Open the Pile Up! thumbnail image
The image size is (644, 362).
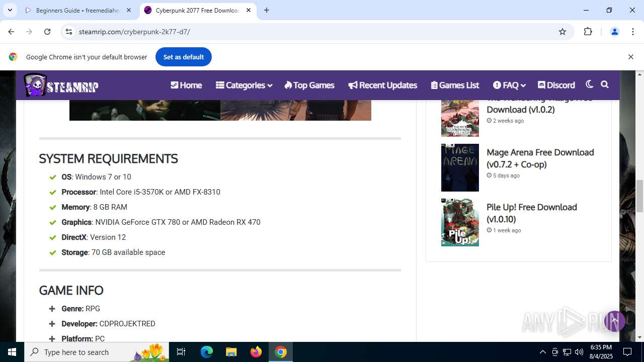pos(460,222)
